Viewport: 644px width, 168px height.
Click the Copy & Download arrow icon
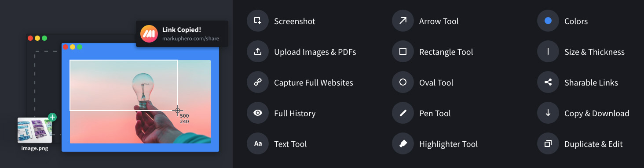point(548,113)
